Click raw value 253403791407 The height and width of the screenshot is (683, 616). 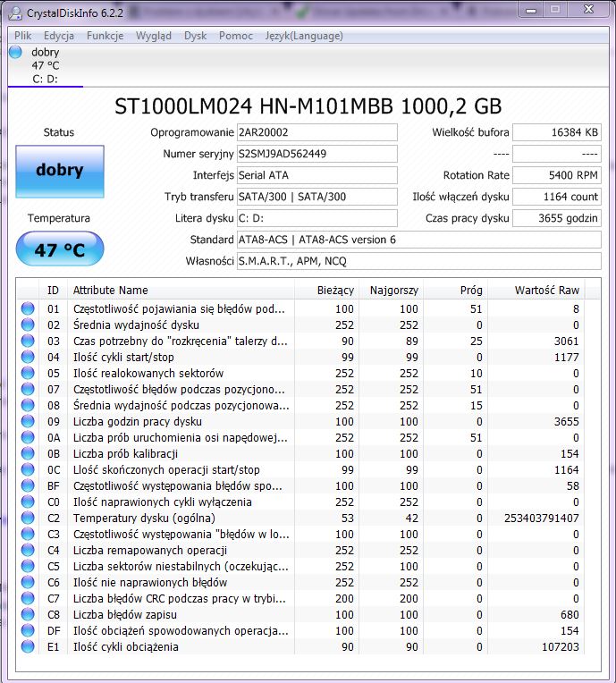(x=542, y=519)
